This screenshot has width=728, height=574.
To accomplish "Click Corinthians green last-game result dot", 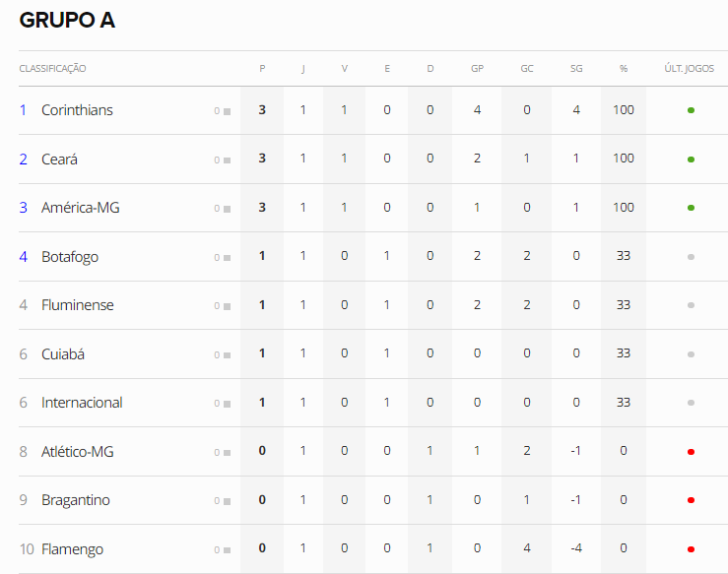I will (x=691, y=110).
